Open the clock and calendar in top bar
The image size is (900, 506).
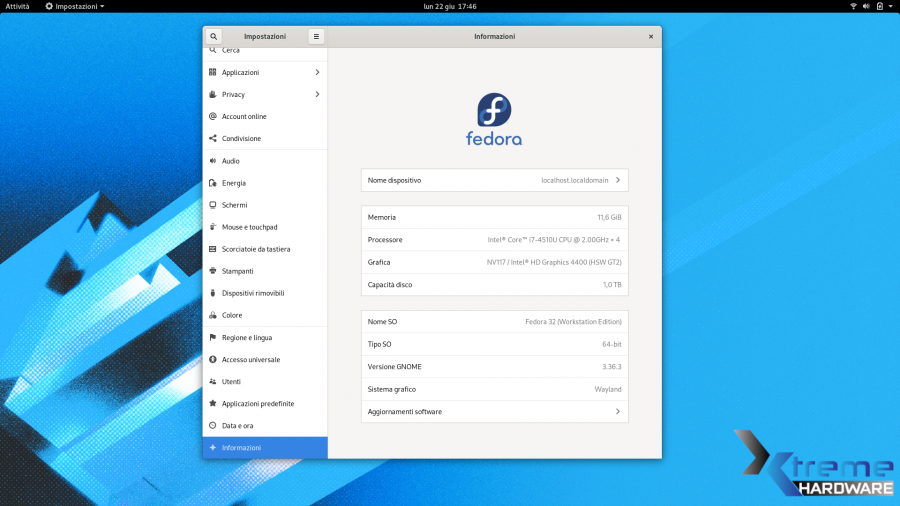coord(449,6)
